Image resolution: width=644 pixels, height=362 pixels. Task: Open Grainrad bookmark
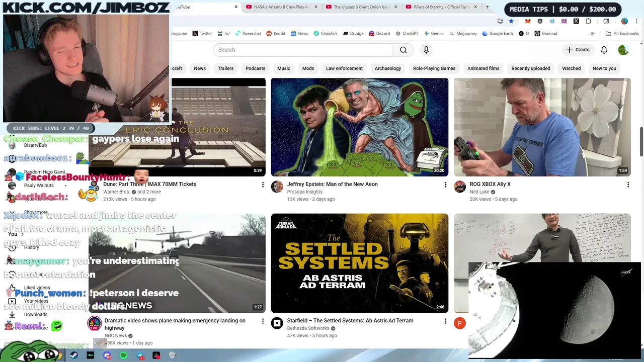546,34
